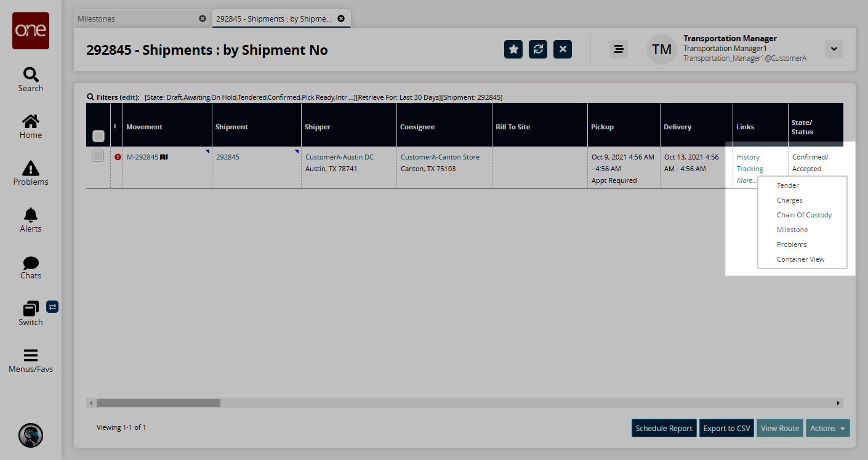Open the Actions dropdown button
The image size is (868, 460).
(x=827, y=429)
